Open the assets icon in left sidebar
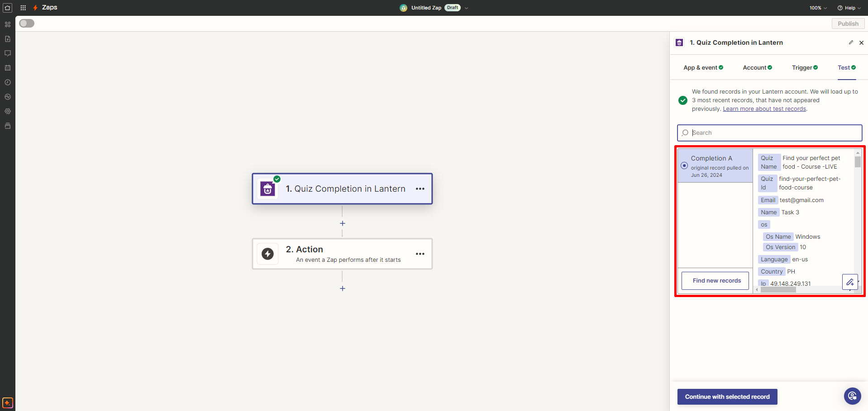 8,24
